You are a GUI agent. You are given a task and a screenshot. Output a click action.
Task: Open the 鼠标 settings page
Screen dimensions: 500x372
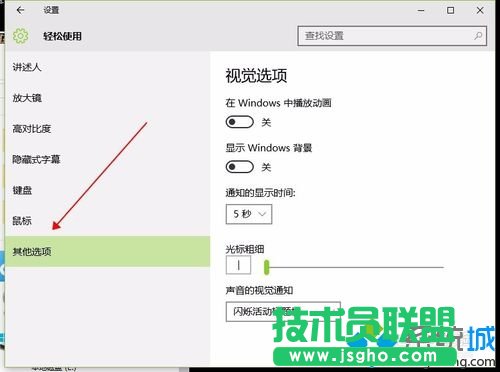(x=22, y=221)
